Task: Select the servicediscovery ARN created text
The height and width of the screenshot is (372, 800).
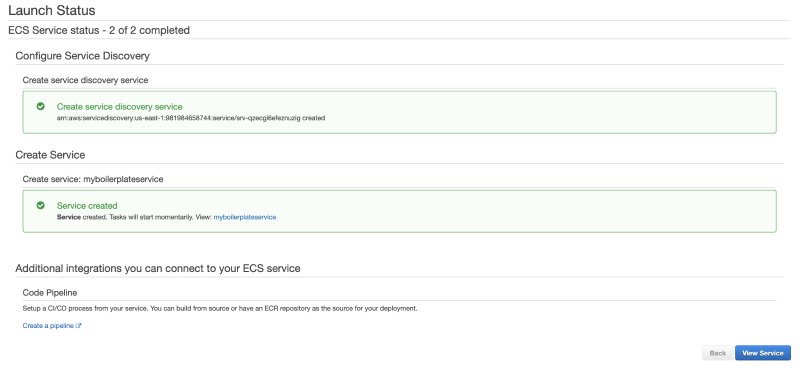Action: pyautogui.click(x=191, y=118)
